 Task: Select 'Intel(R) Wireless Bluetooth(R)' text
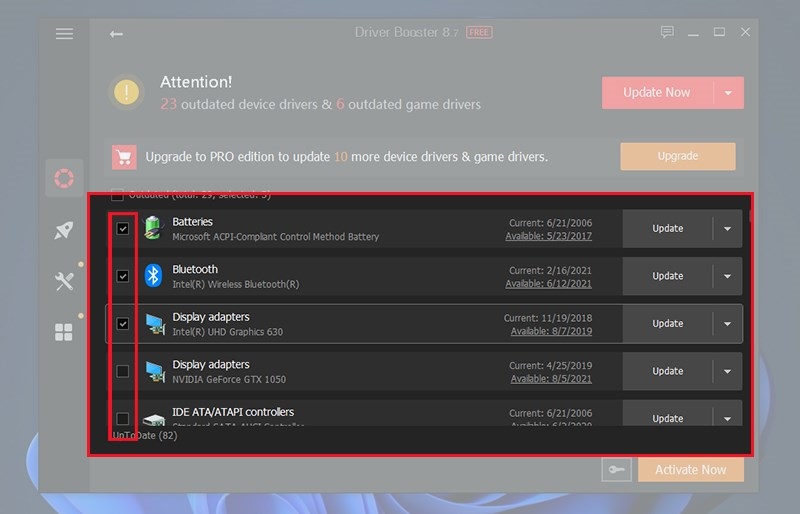pyautogui.click(x=236, y=284)
